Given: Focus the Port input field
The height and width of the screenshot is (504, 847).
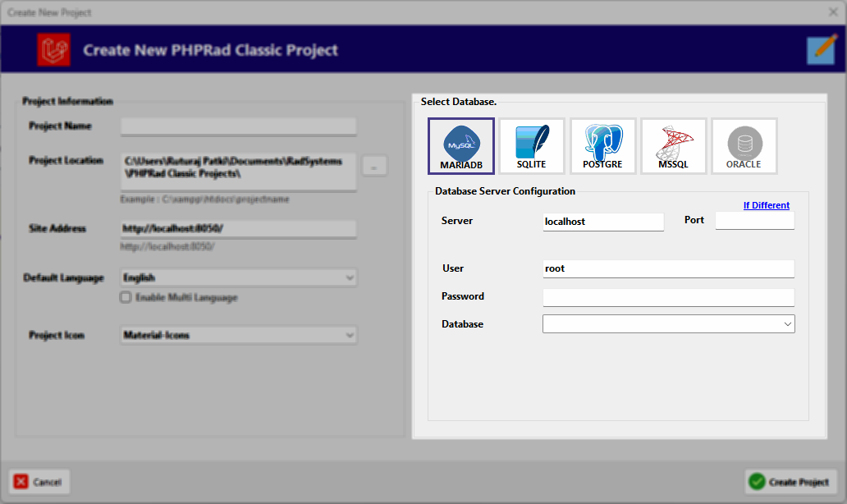Looking at the screenshot, I should (754, 221).
